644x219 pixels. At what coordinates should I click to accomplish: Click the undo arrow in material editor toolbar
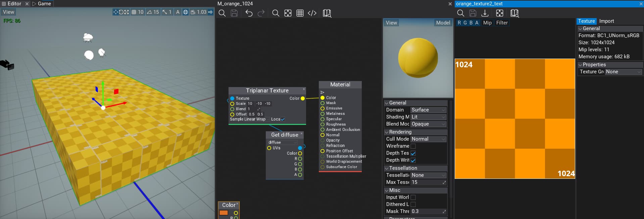[249, 13]
